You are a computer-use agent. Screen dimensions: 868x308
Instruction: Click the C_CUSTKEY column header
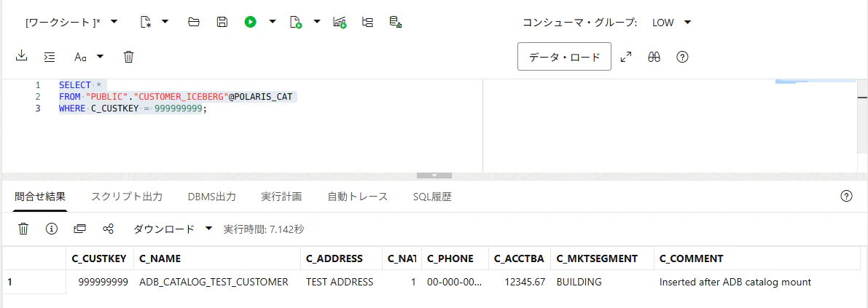point(99,258)
